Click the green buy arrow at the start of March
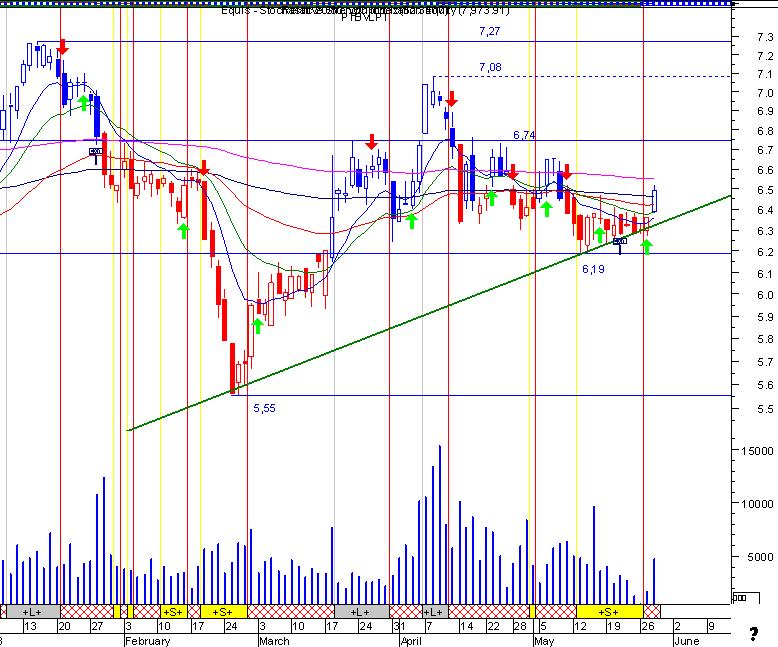This screenshot has width=778, height=647. coord(257,326)
